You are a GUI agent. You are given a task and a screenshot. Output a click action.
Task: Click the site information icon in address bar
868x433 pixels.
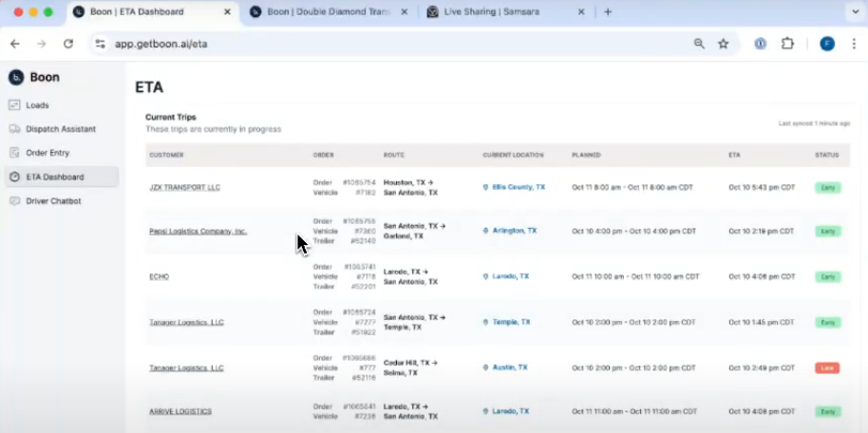click(x=100, y=44)
